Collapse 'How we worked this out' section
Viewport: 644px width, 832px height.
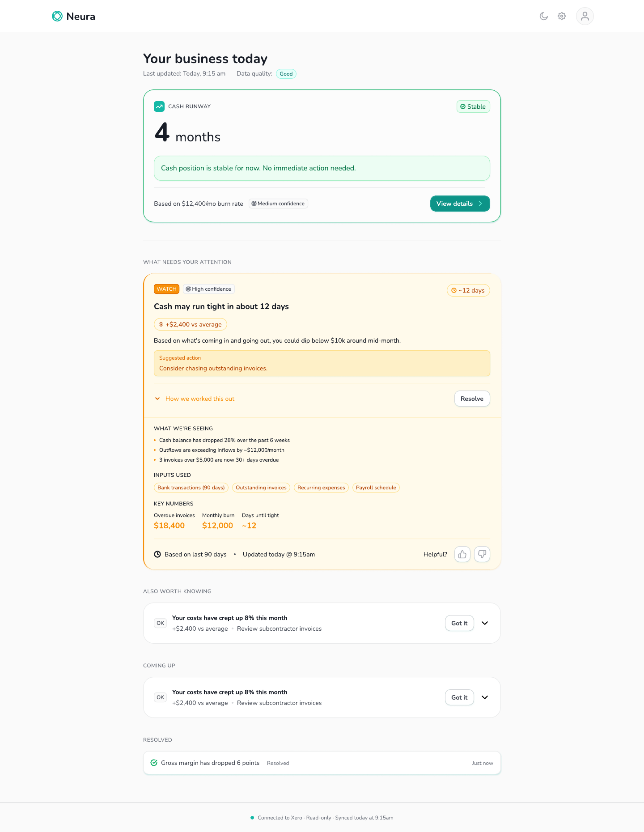pos(195,399)
